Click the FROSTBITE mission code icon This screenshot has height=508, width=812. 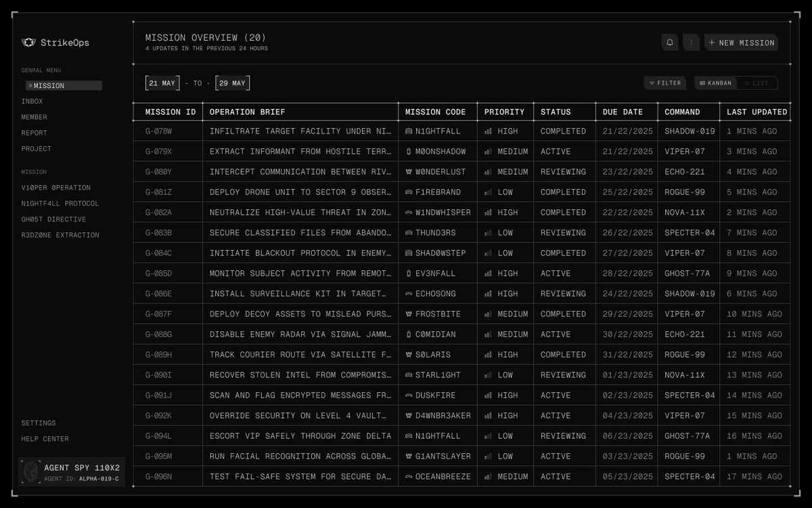pyautogui.click(x=409, y=314)
